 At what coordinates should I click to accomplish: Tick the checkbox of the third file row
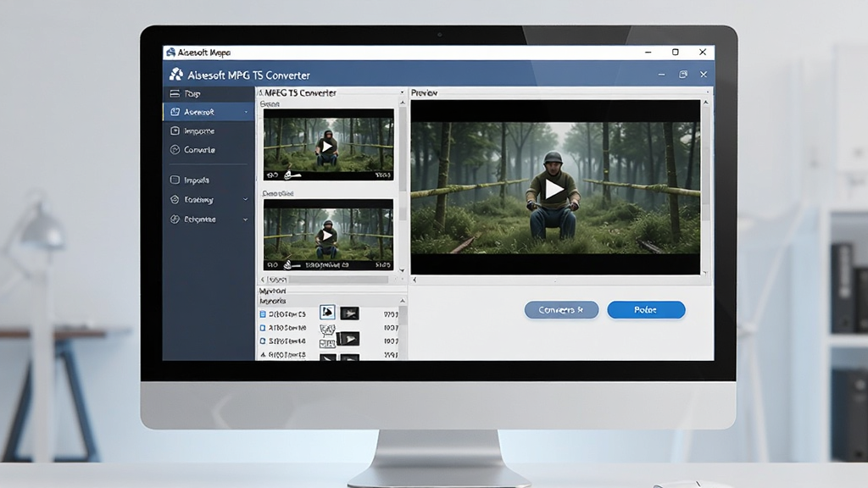pyautogui.click(x=263, y=341)
